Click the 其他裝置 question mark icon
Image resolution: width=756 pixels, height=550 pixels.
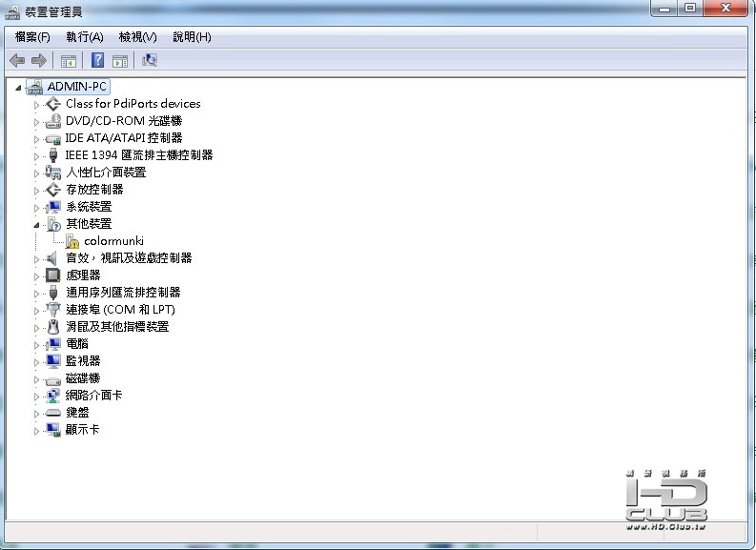coord(53,224)
